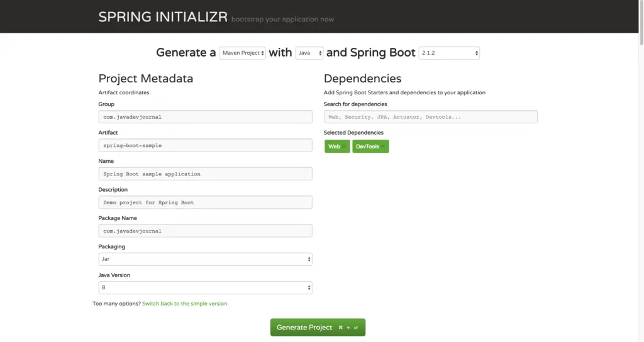
Task: Open the Java Version 8 dropdown
Action: [206, 287]
